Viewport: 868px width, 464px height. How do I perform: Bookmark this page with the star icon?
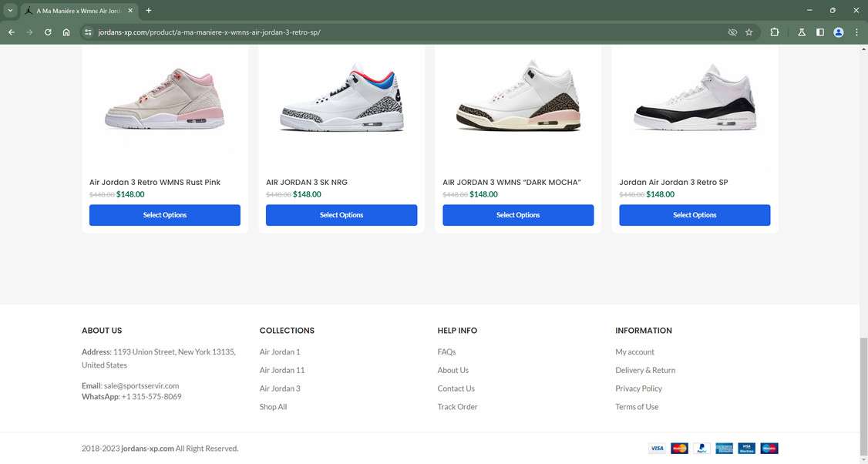749,32
